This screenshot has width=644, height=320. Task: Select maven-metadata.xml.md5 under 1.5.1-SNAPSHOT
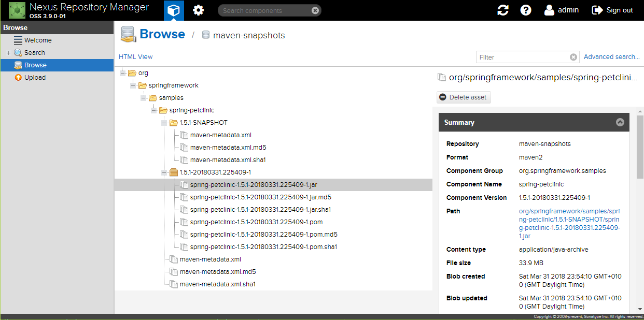[x=228, y=148]
